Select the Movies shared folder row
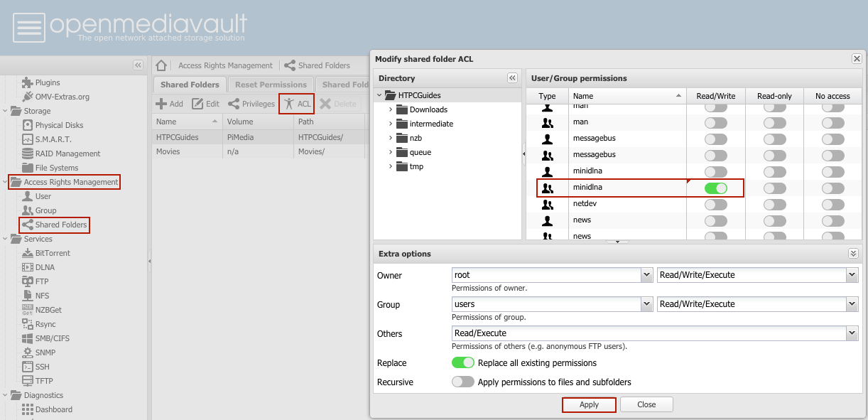The image size is (868, 420). pyautogui.click(x=168, y=151)
